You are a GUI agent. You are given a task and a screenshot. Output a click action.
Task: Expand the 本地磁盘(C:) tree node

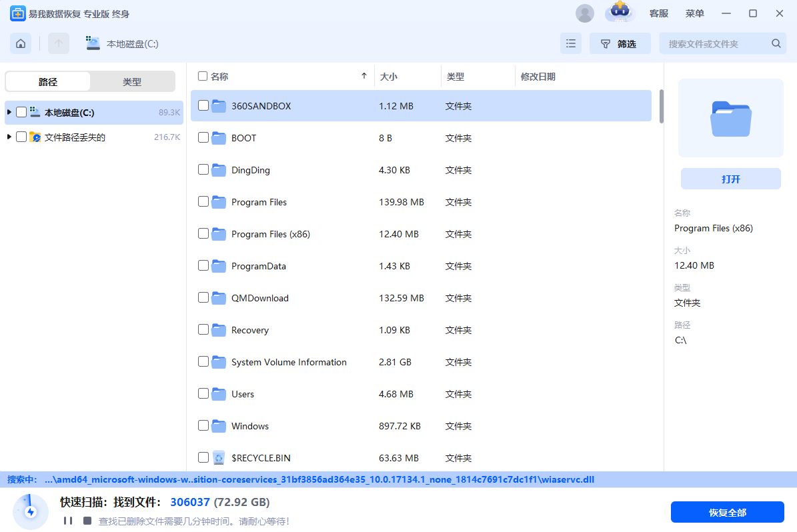coord(9,112)
